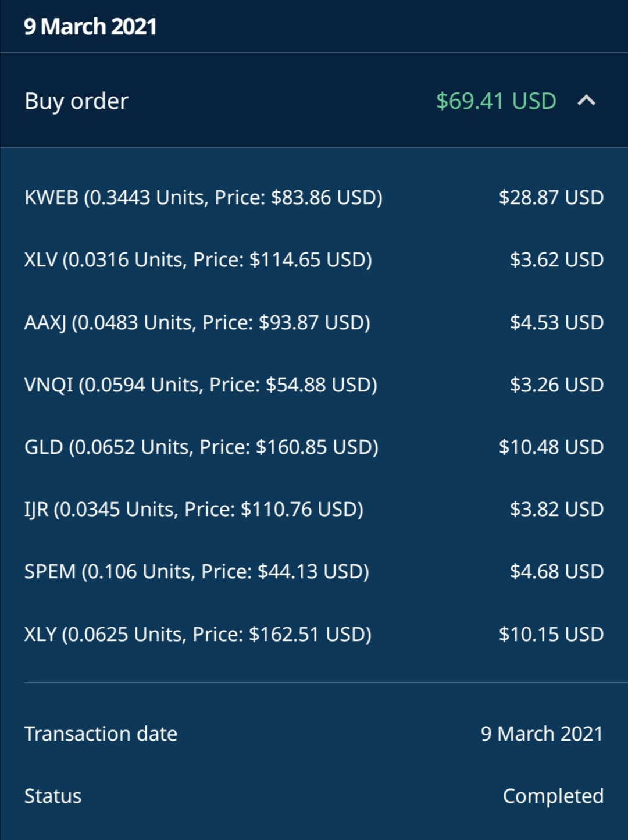
Task: Tap the AAXJ line item
Action: pos(314,322)
